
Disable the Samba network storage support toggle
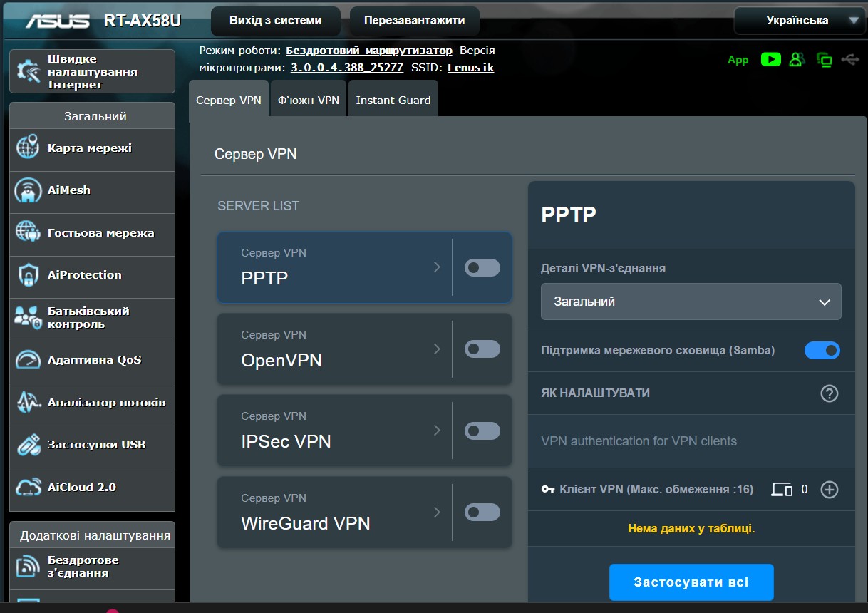822,351
